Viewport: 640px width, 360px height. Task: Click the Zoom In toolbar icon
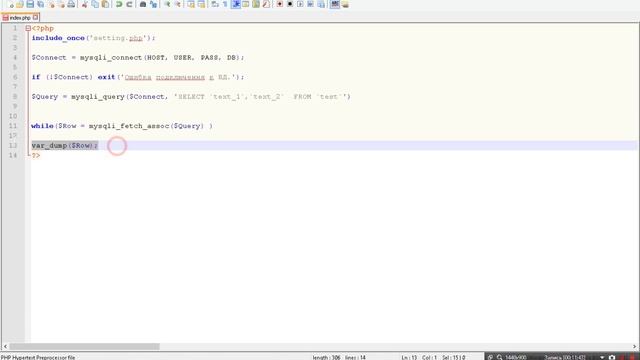click(x=167, y=4)
